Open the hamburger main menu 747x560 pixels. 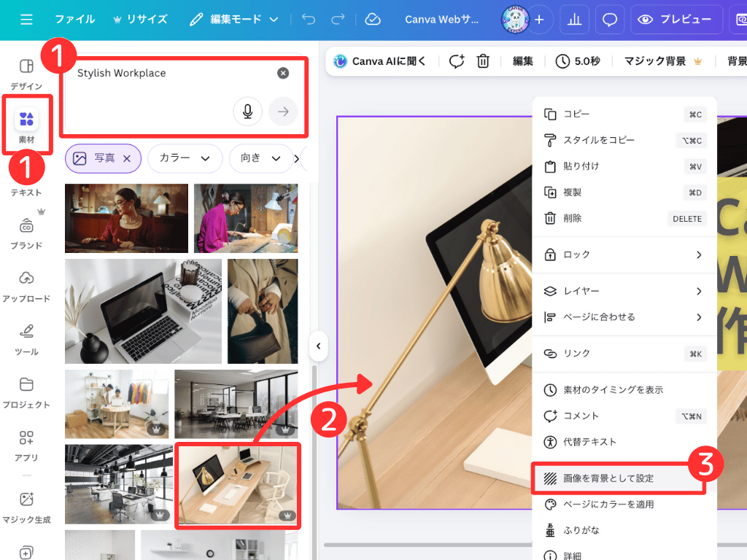coord(26,20)
